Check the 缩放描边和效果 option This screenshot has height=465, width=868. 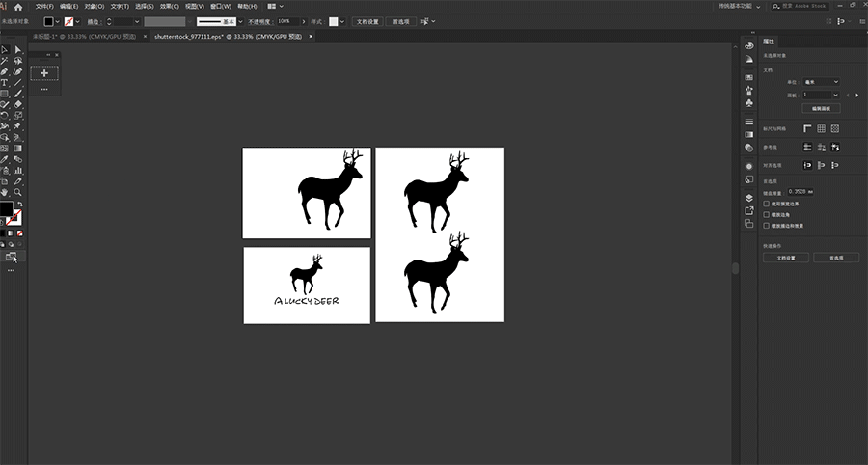point(767,225)
